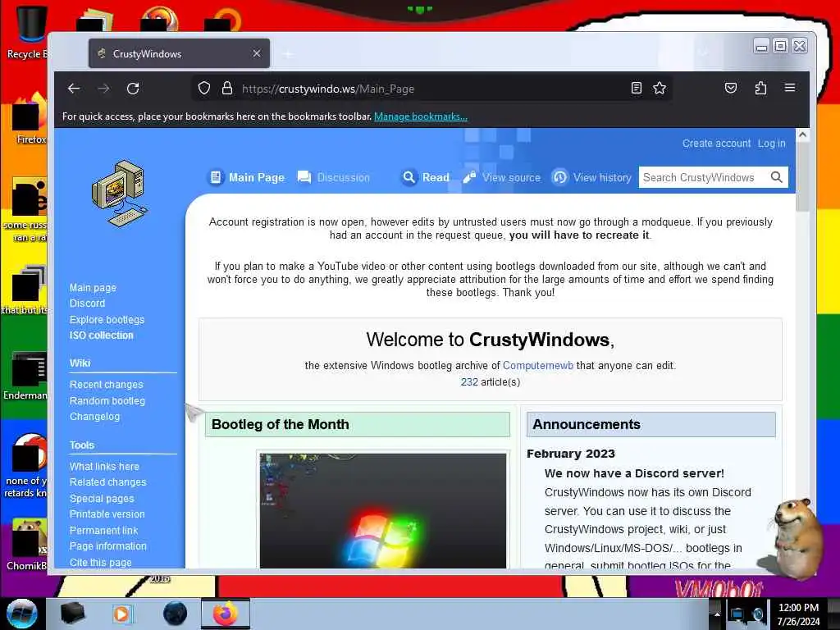Open Recent changes sidebar link

click(x=107, y=385)
